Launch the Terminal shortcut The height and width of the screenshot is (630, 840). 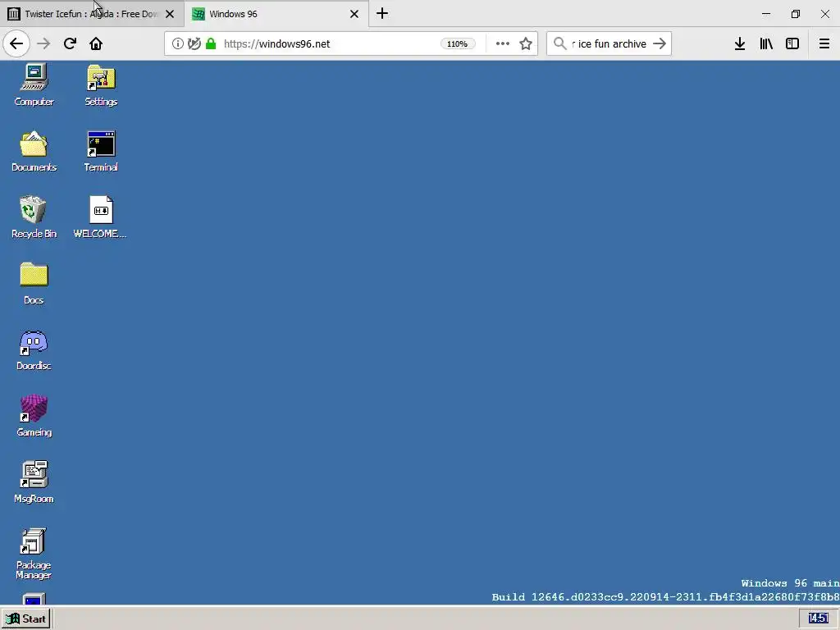pyautogui.click(x=101, y=151)
